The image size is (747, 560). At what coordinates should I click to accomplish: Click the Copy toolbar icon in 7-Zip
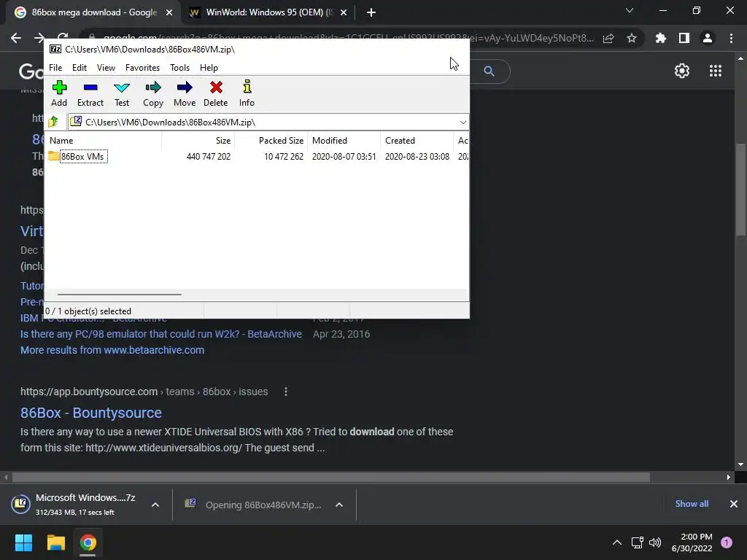[153, 93]
